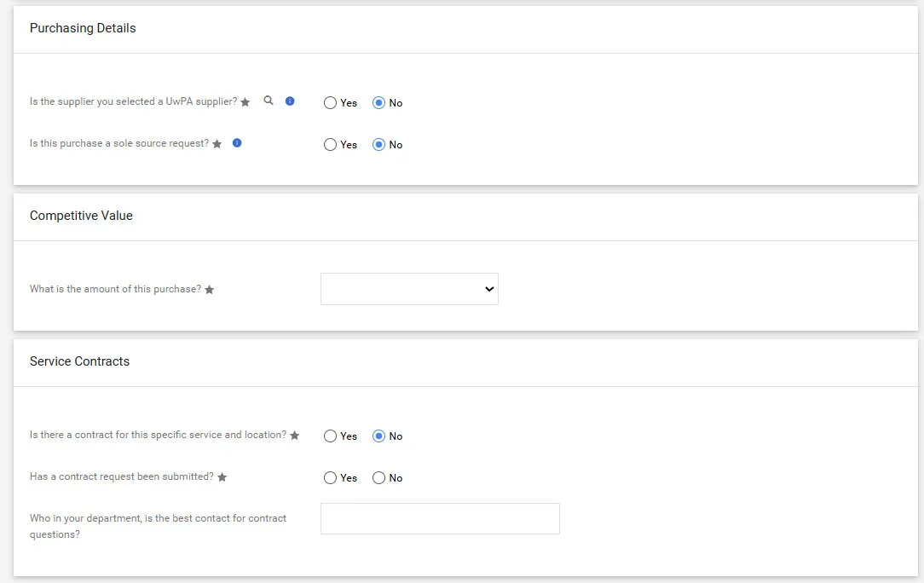Click 'Who in your department' contact question label
The image size is (924, 583).
click(158, 526)
